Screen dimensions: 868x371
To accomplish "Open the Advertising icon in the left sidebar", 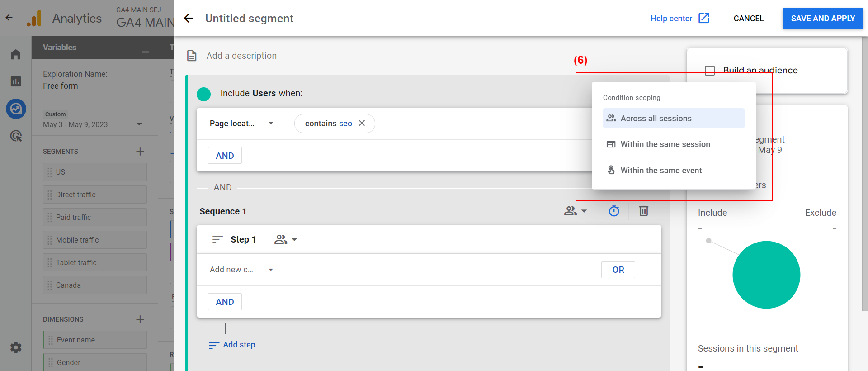I will [16, 136].
